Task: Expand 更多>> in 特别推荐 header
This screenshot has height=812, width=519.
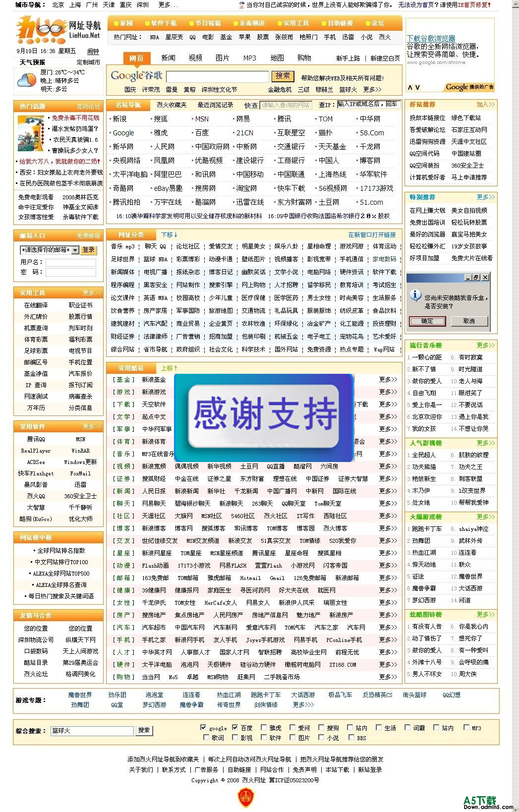Action: [x=485, y=197]
